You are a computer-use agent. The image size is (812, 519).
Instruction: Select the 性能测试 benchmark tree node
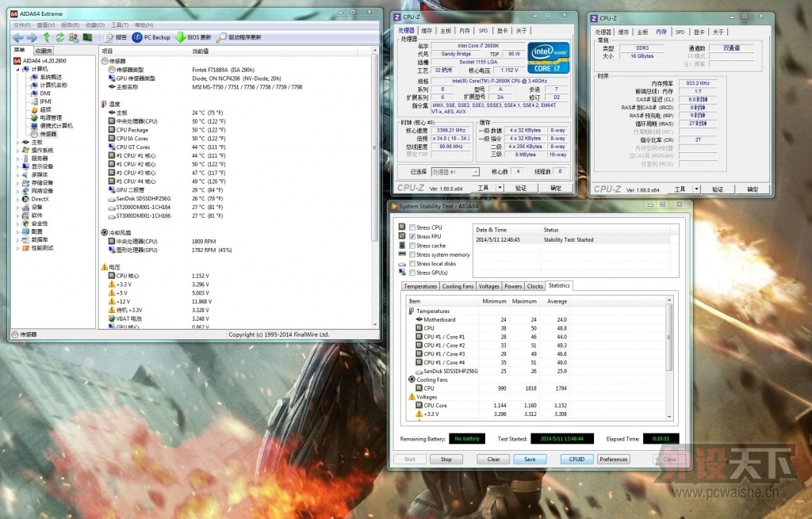pos(38,248)
